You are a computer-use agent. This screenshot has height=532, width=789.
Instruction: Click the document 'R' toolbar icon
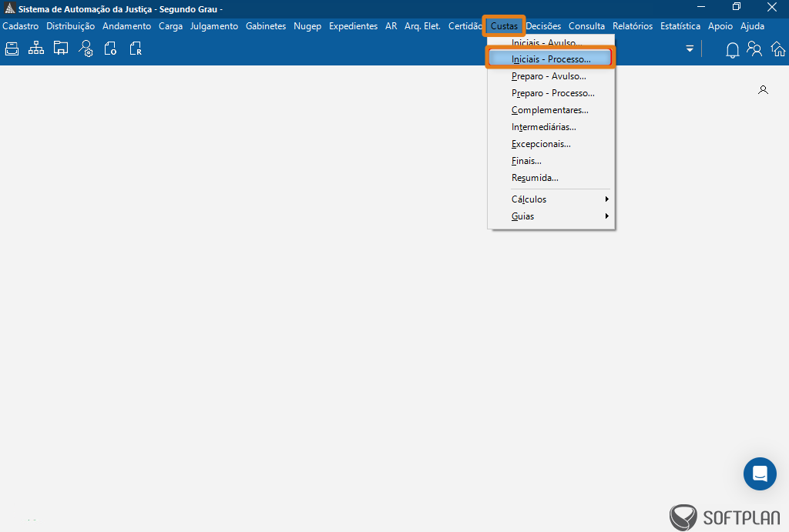[136, 49]
